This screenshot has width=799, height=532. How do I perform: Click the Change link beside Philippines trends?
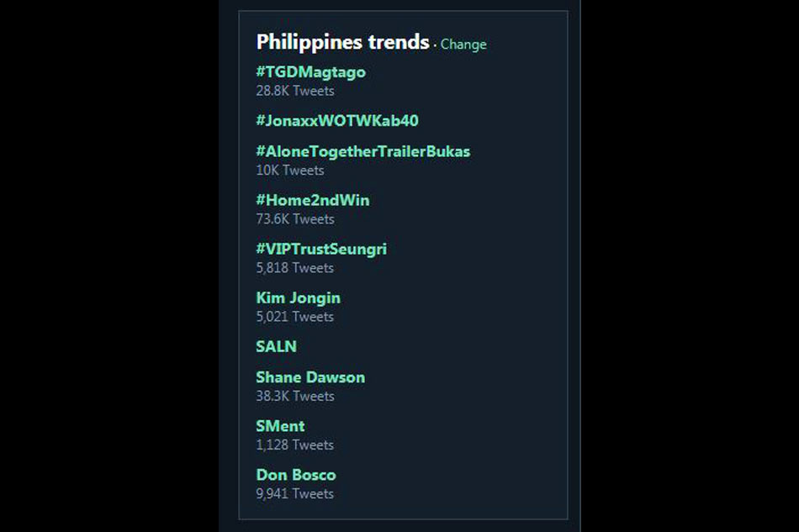[x=463, y=45]
